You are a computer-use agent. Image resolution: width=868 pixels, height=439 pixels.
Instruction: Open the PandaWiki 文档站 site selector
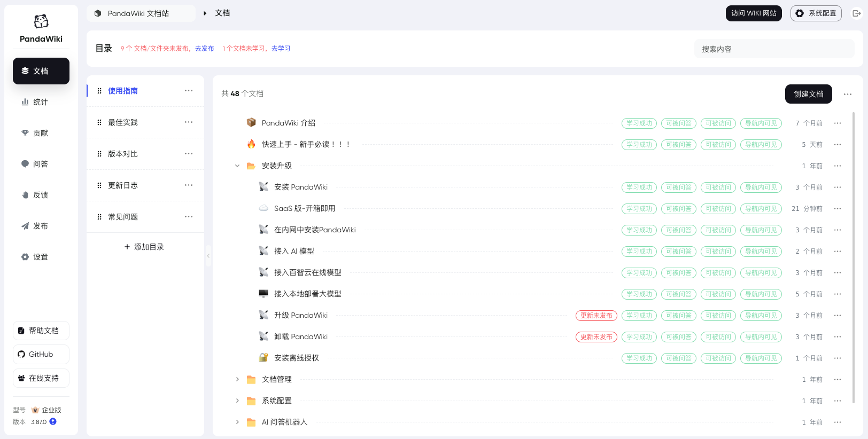(x=141, y=13)
